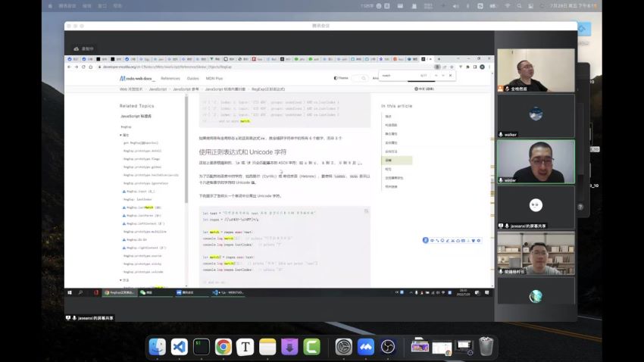
Task: Select the winter participant video thumbnail
Action: [536, 160]
